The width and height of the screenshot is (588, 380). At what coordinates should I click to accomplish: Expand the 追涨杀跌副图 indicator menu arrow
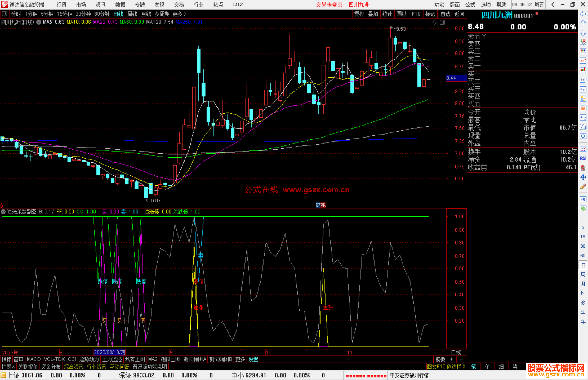coord(3,212)
